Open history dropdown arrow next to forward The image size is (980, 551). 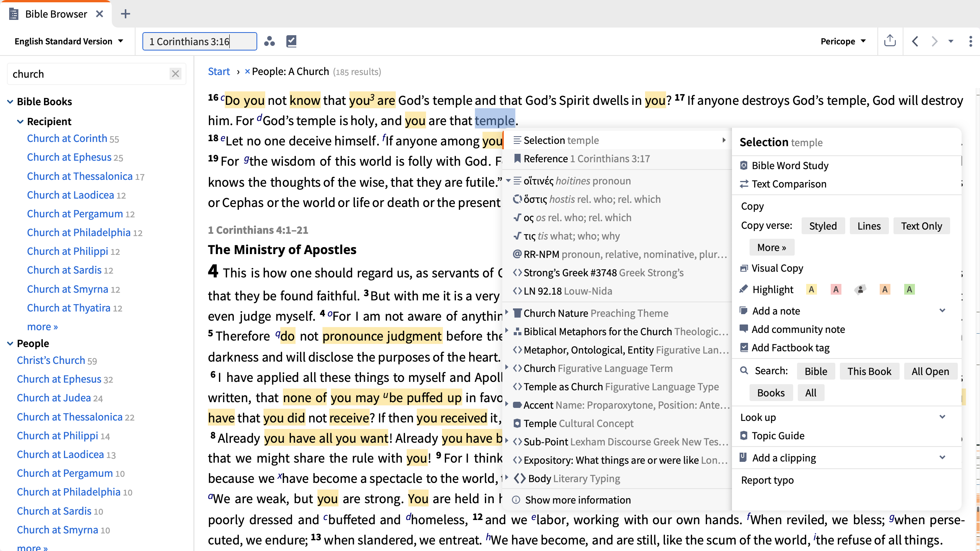(x=951, y=41)
